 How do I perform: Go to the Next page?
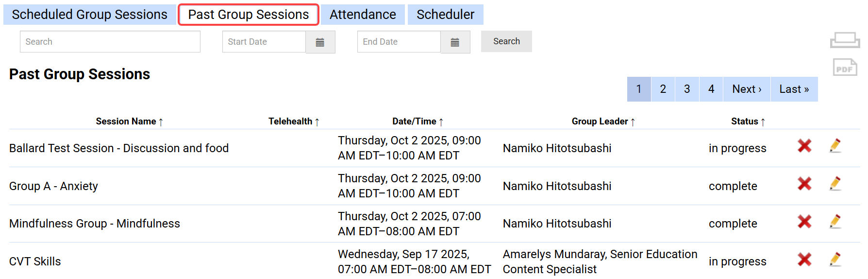(x=747, y=89)
